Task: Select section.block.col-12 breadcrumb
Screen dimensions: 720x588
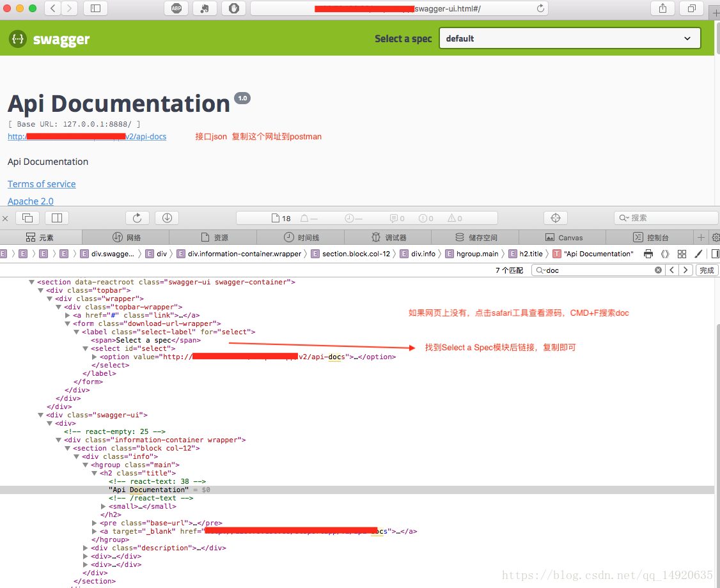Action: [x=351, y=254]
